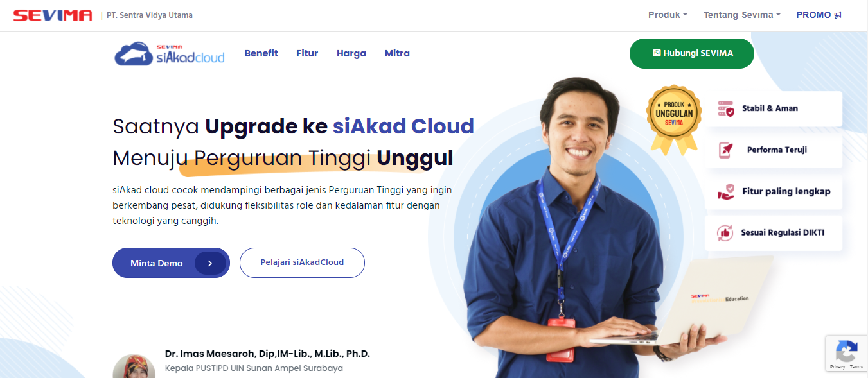Click the Performa Teruji rocket icon
The height and width of the screenshot is (378, 868).
(x=726, y=150)
